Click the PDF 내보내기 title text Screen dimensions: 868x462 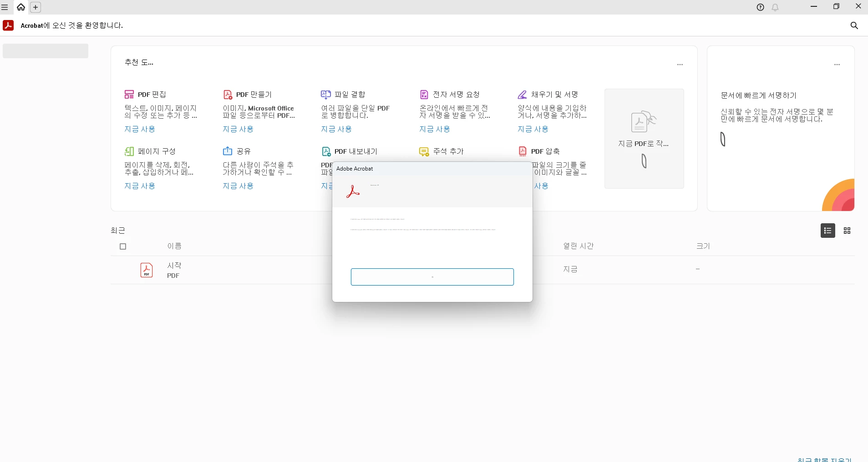click(356, 151)
